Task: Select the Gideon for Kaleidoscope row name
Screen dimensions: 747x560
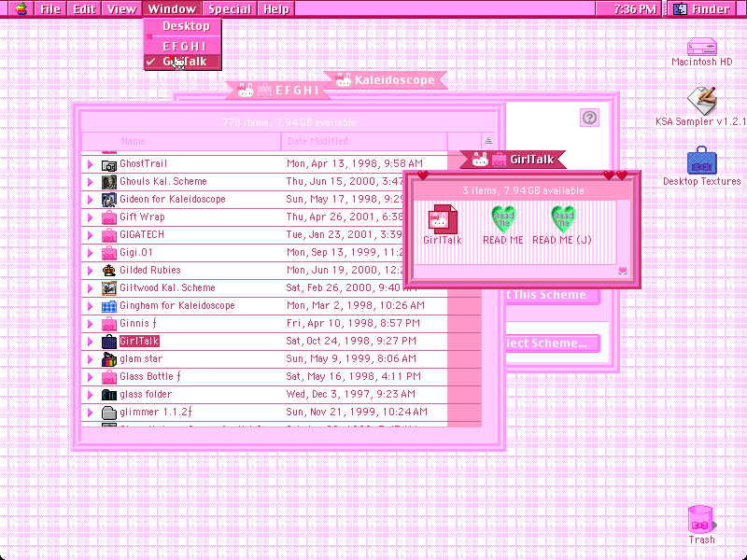Action: point(173,199)
